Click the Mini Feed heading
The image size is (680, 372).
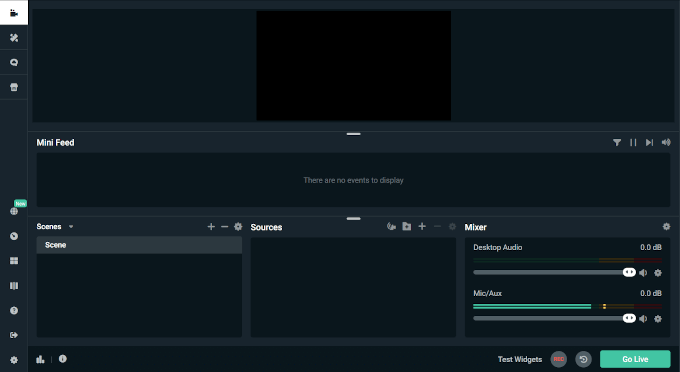(x=56, y=143)
